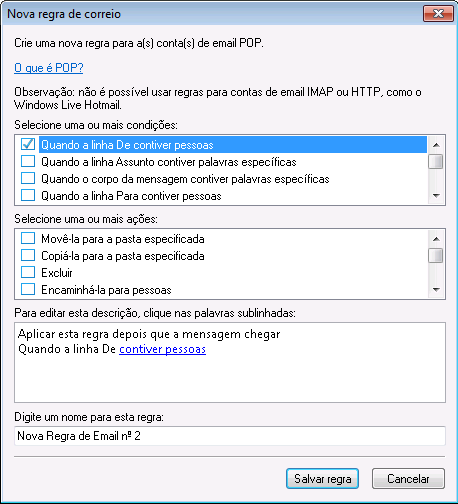Screen dimensions: 458x504
Task: Click the actions list scroll-up arrow
Action: [436, 239]
